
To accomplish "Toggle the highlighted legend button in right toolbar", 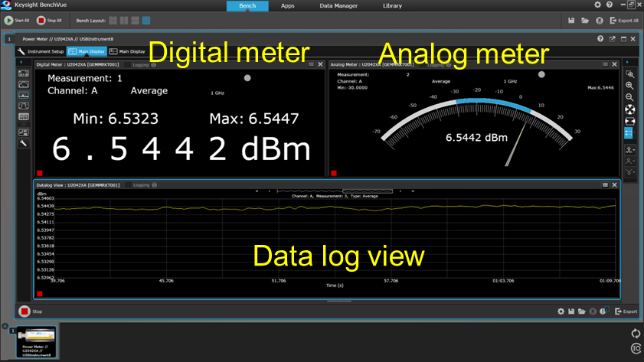I will point(629,133).
